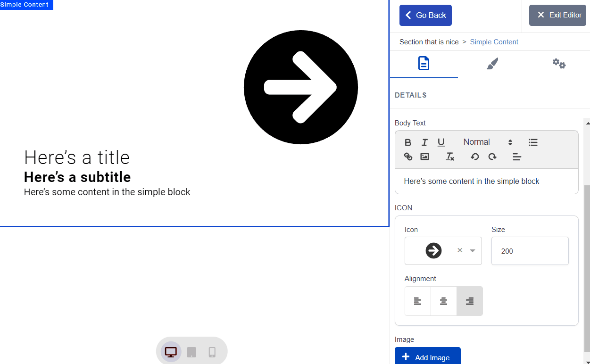
Task: Click the Add Image button
Action: (x=427, y=357)
